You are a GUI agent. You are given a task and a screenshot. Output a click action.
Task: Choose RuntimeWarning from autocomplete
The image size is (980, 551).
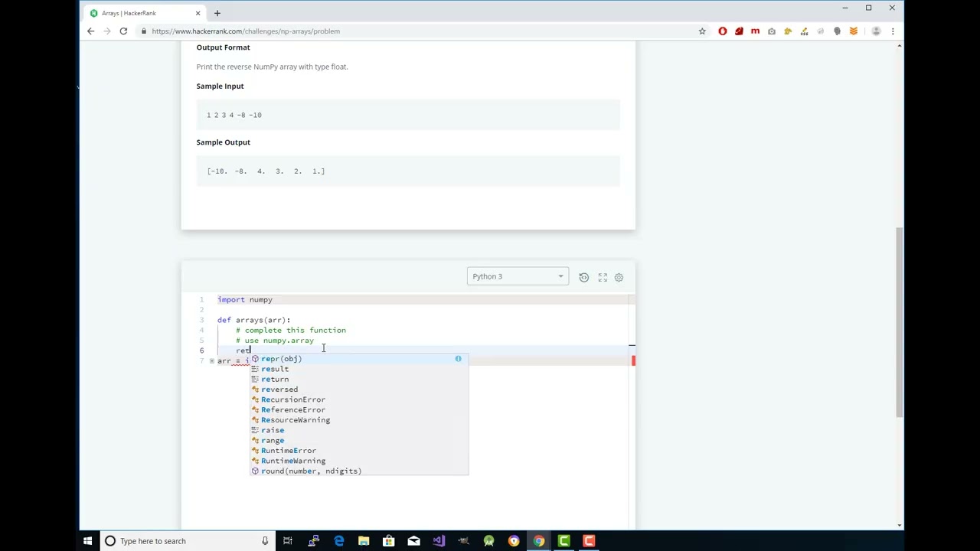click(x=358, y=461)
